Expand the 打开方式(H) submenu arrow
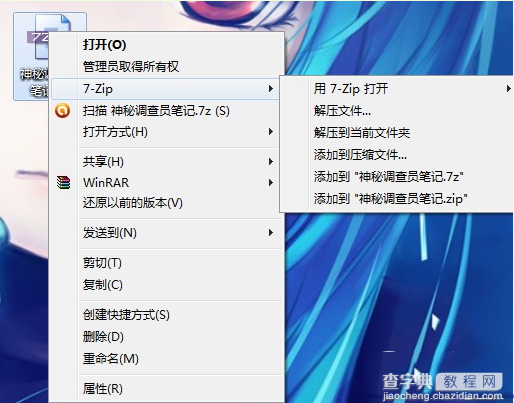 click(271, 132)
